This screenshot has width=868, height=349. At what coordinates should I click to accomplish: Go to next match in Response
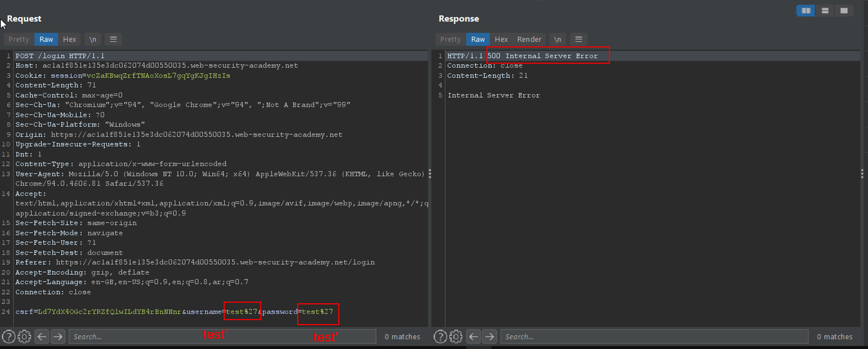click(x=490, y=336)
